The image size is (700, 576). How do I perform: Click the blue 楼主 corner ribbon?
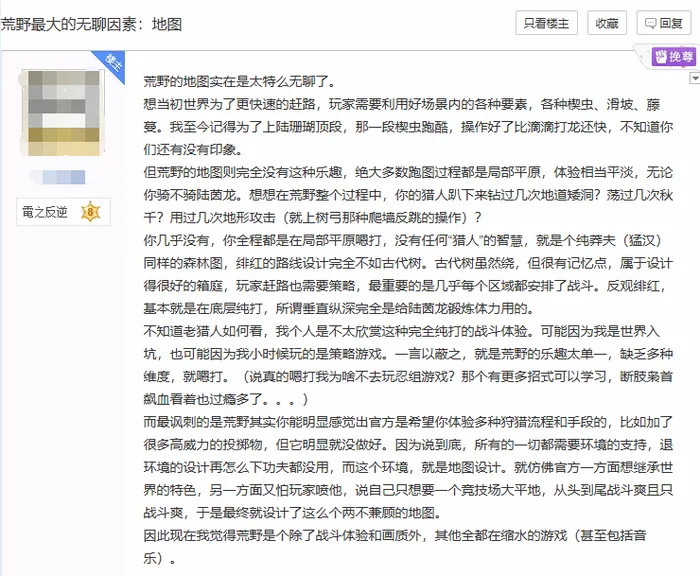[109, 67]
